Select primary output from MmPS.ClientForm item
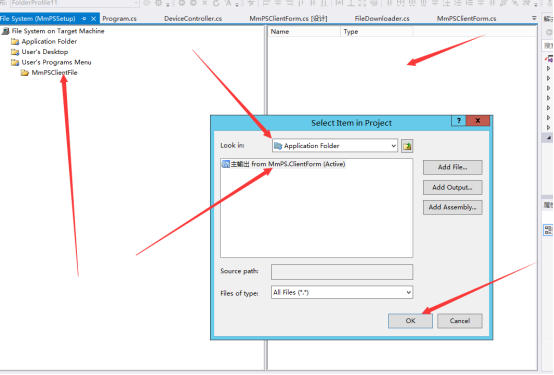Screen dimensions: 554x375 click(x=284, y=164)
